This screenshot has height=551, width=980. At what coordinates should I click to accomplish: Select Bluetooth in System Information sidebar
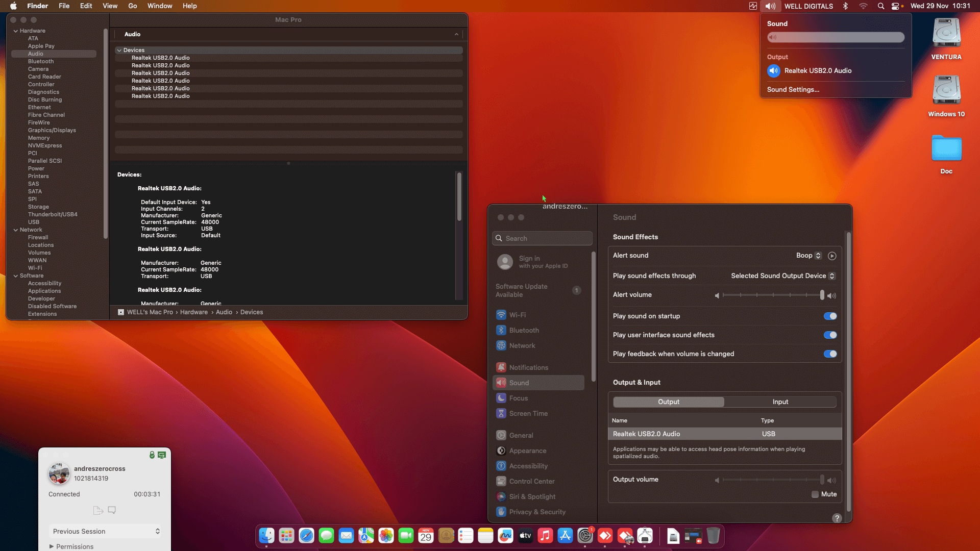[x=41, y=62]
